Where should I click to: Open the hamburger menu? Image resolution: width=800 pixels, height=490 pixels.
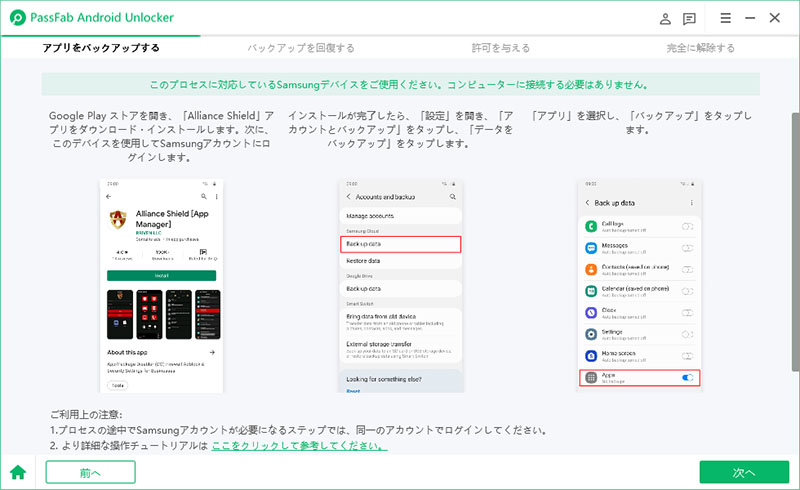click(726, 18)
